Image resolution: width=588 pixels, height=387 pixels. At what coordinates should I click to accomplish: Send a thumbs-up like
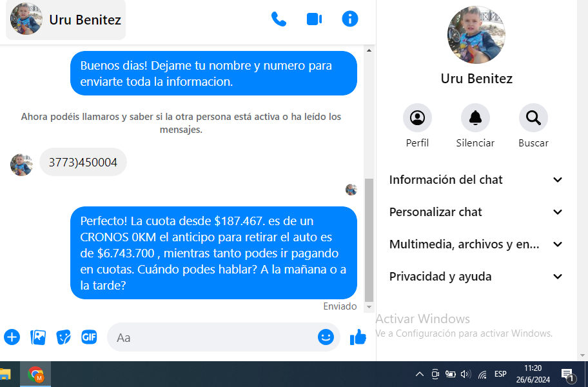click(358, 337)
